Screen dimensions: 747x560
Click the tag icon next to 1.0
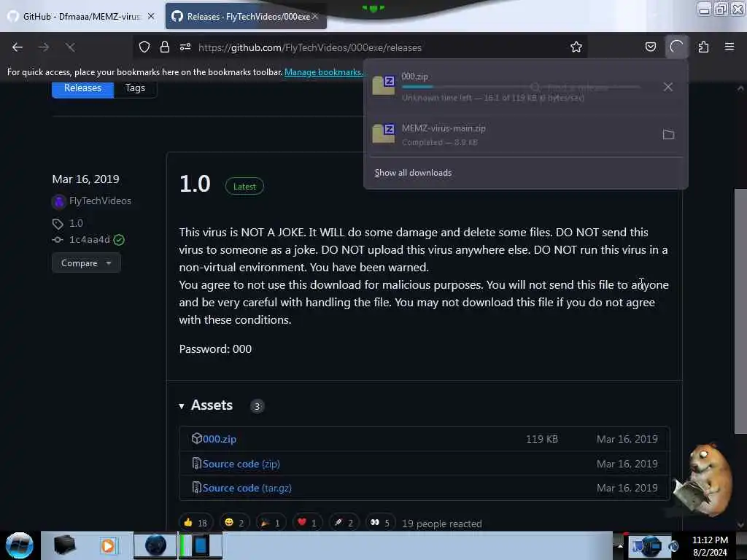pos(58,224)
